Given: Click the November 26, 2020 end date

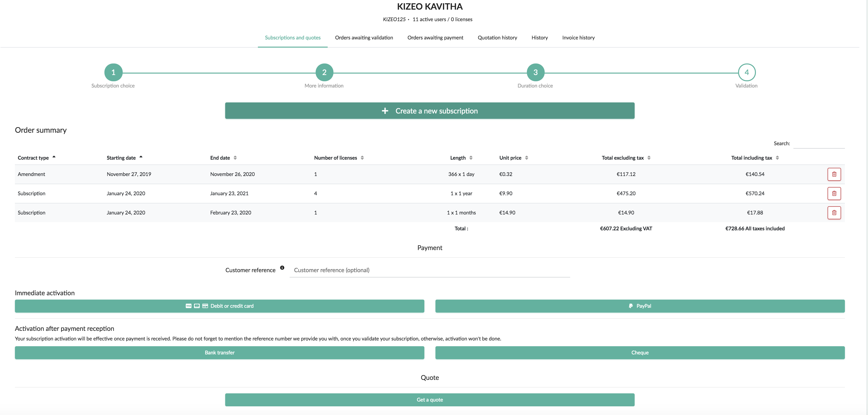Looking at the screenshot, I should coord(232,174).
